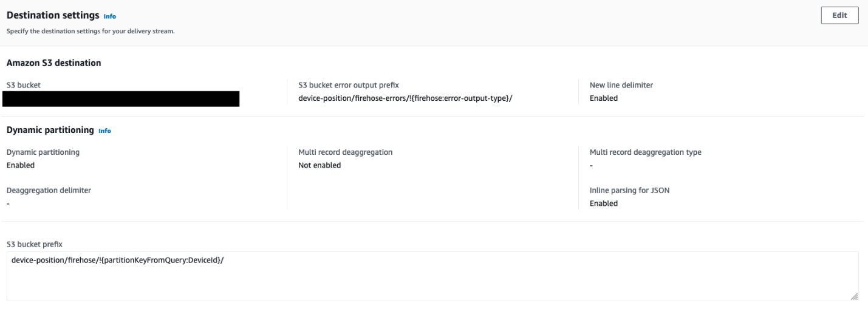Image resolution: width=868 pixels, height=314 pixels.
Task: Click the redacted S3 bucket name
Action: (x=120, y=98)
